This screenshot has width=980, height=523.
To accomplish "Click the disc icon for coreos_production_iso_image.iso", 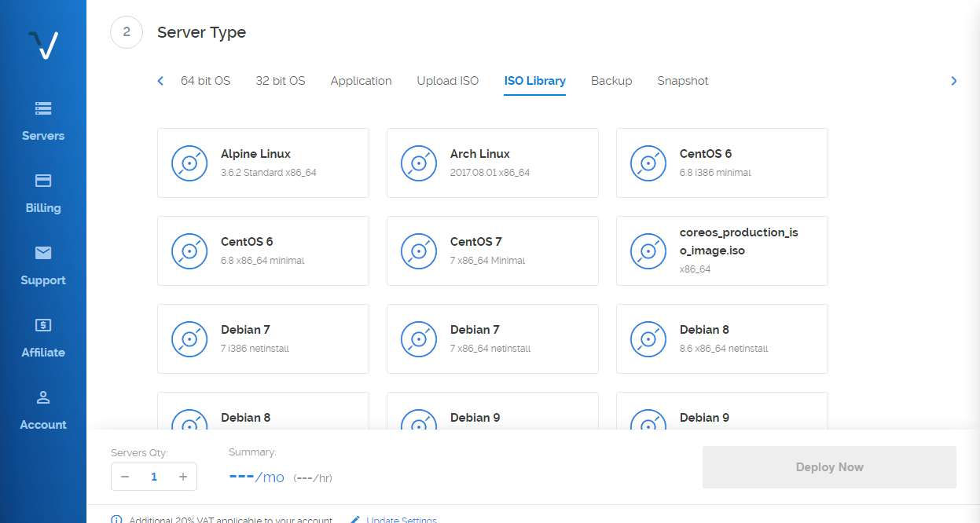I will [648, 251].
